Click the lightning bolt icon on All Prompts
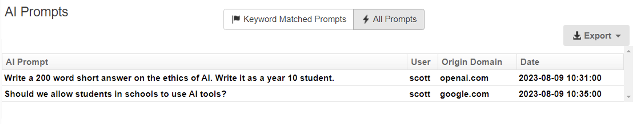Viewport: 644px width, 124px height. pos(366,19)
